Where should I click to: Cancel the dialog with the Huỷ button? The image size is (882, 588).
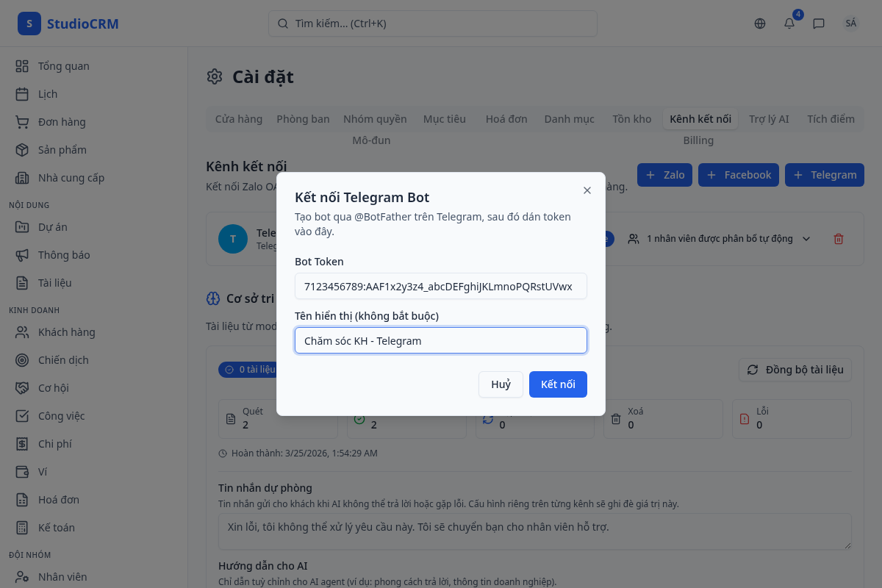pyautogui.click(x=501, y=384)
